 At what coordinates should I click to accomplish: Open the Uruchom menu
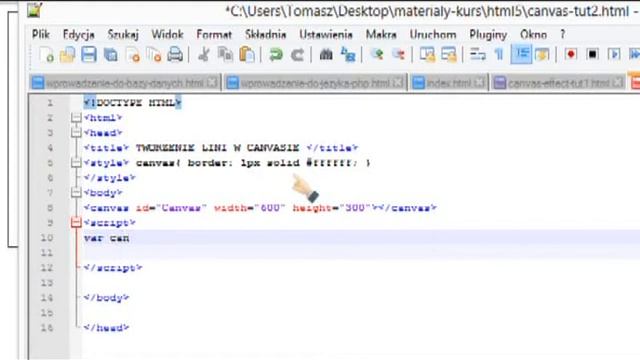433,35
